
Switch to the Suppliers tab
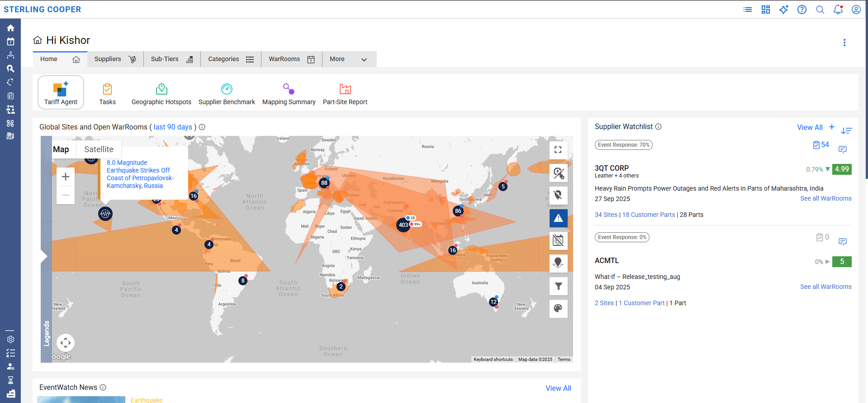point(115,59)
